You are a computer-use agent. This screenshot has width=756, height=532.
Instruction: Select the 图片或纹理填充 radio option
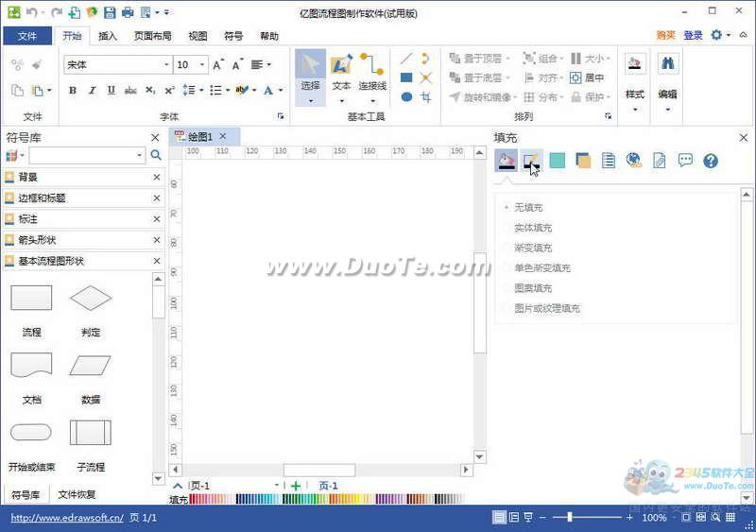point(507,308)
